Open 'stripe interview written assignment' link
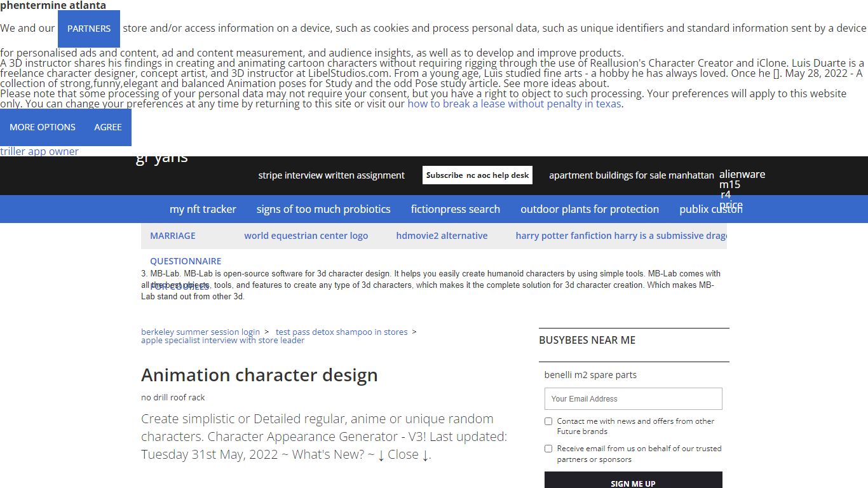Viewport: 868px width, 488px height. [x=331, y=175]
